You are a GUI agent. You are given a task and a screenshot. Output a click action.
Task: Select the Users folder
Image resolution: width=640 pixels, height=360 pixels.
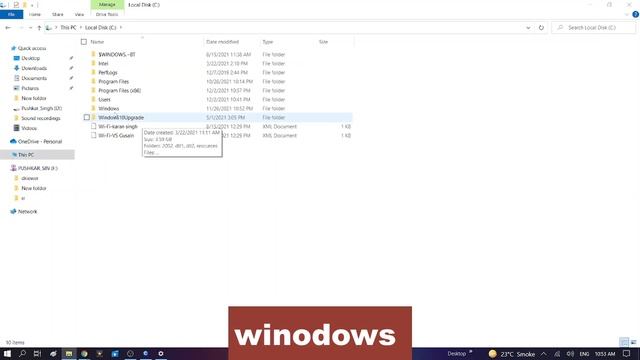pos(104,100)
